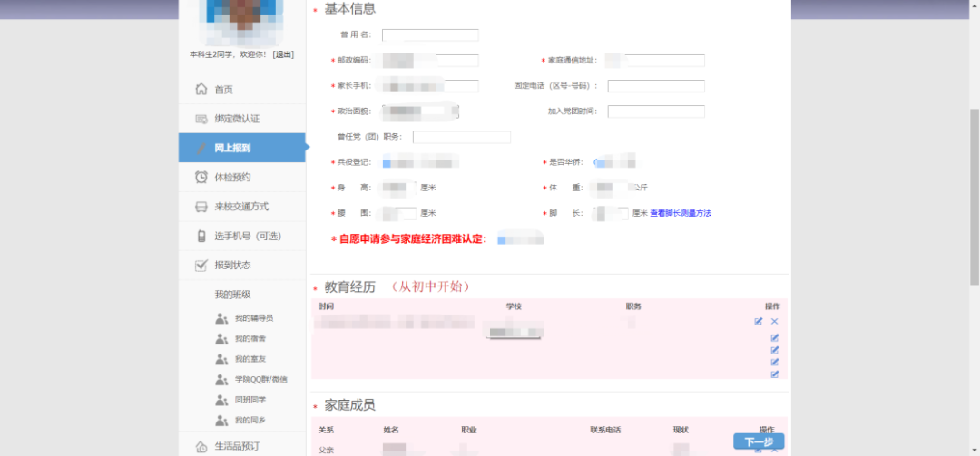Click the 现状 column header in 家庭成员
Screen dimensions: 980x456
coord(681,430)
